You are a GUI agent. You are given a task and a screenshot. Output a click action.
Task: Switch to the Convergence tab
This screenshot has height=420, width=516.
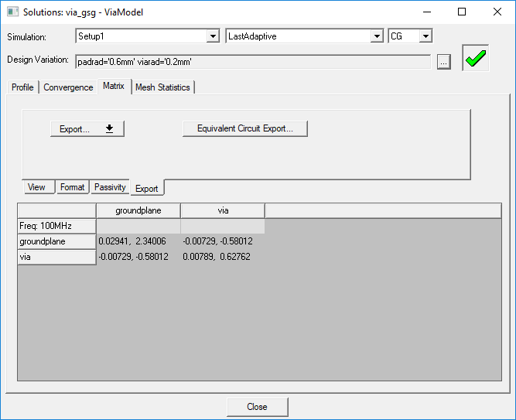[x=68, y=87]
